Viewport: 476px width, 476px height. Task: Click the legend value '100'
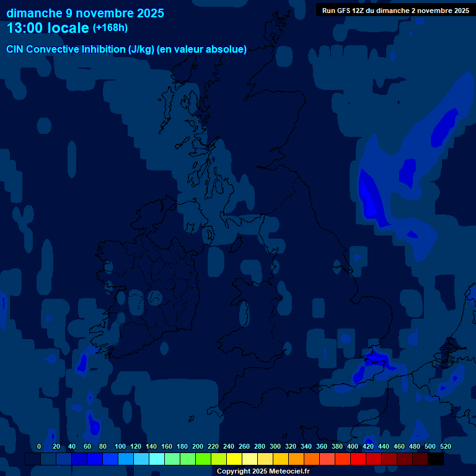(120, 446)
